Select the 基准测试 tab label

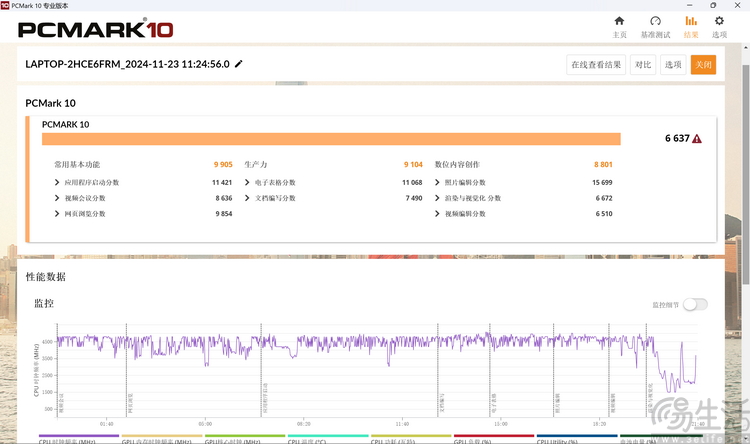click(x=655, y=35)
